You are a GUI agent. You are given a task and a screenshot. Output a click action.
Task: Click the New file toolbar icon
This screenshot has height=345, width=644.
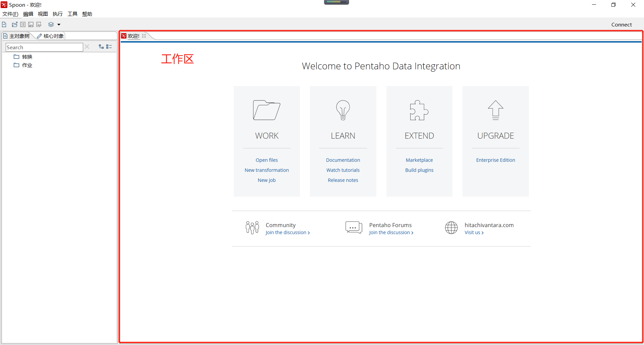4,24
